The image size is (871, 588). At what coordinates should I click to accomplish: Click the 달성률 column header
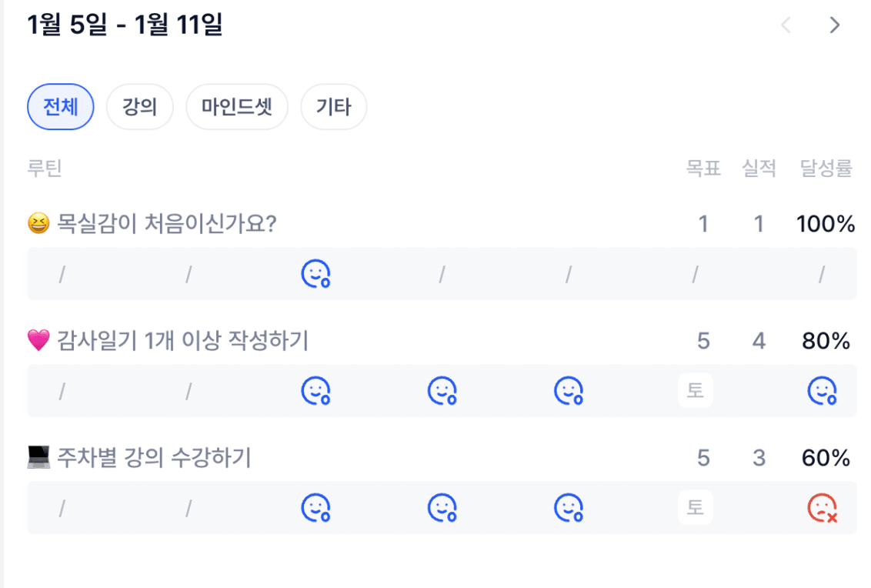tap(826, 169)
